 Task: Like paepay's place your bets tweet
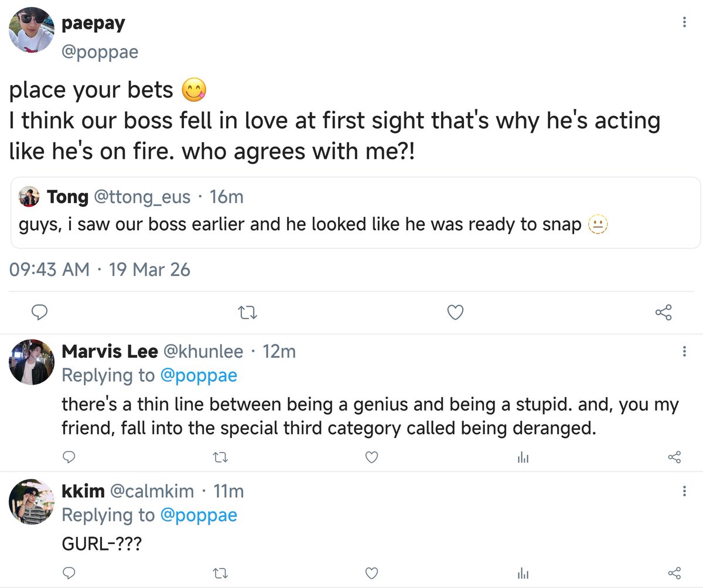point(455,313)
